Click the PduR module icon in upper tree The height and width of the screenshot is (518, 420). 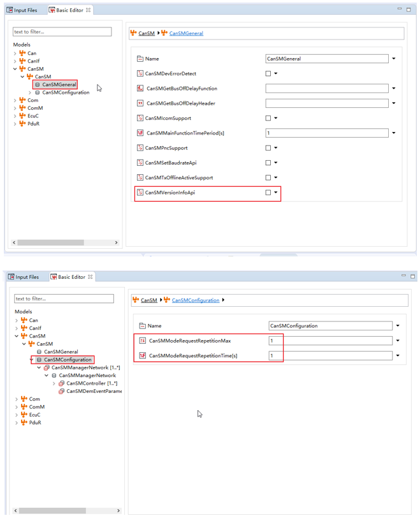coord(22,124)
